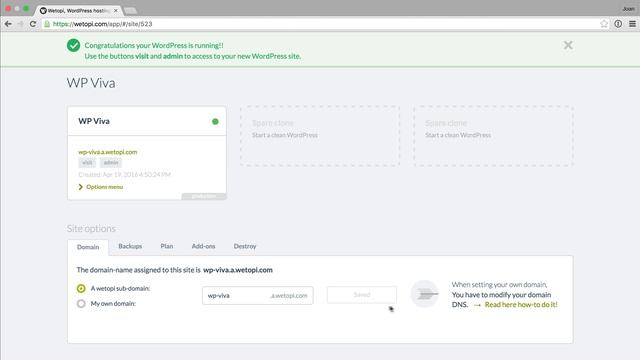Viewport: 640px width, 360px height.
Task: Click the macOS green fullscreen button
Action: click(26, 9)
